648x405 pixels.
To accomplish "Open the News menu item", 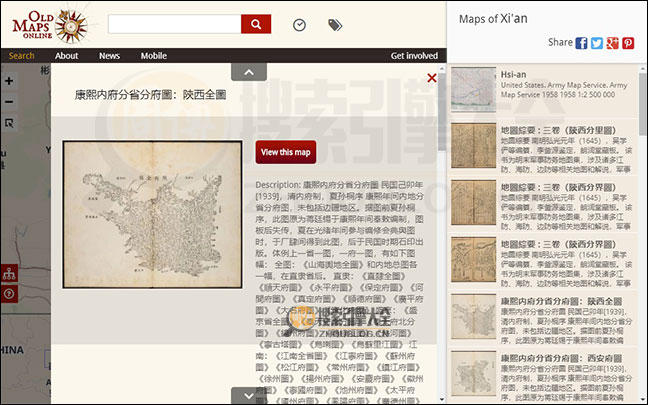I will tap(110, 56).
